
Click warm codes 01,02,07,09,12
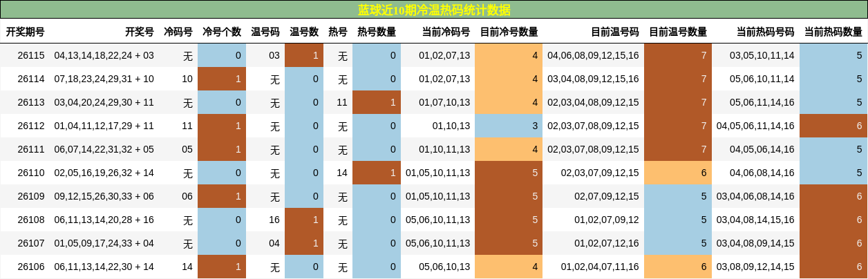tap(607, 220)
